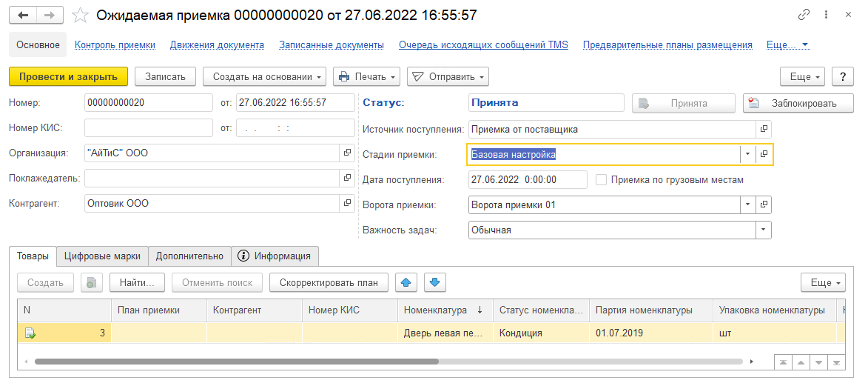
Task: Click the Найти... button
Action: 138,282
